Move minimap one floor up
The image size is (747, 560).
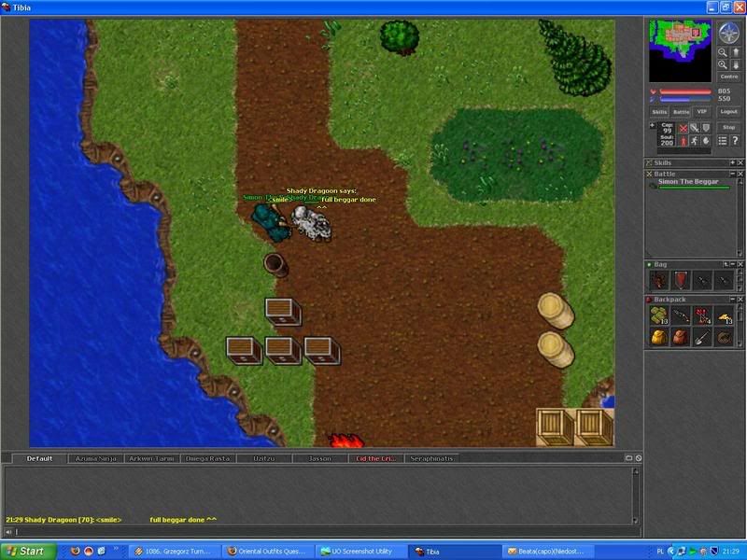click(x=735, y=52)
